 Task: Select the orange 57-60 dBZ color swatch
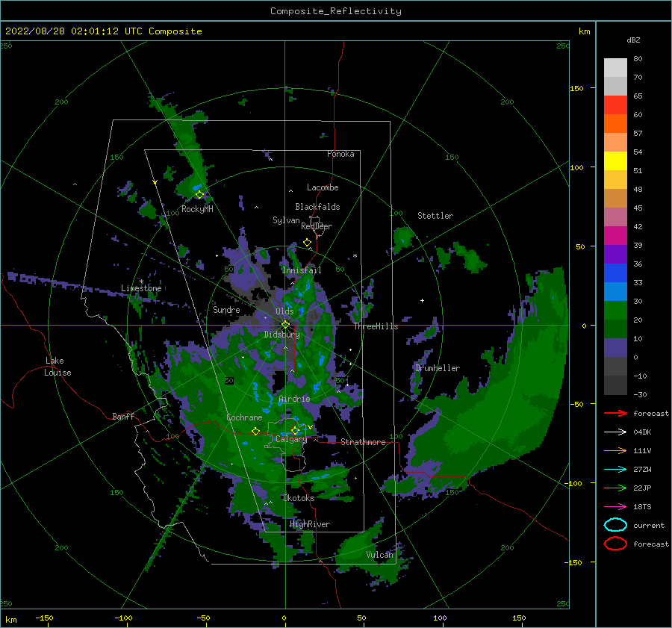(x=615, y=123)
